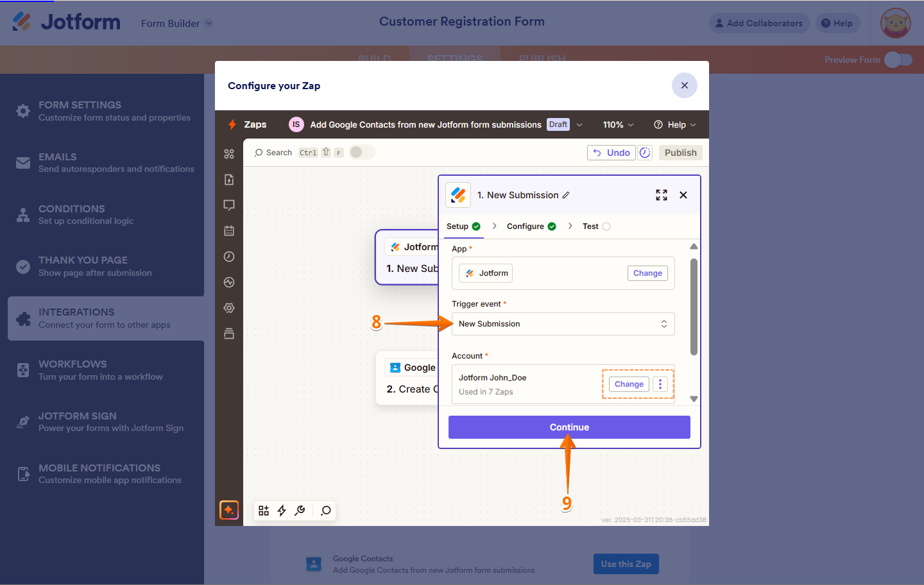Toggle the Preview Form switch
Image resolution: width=924 pixels, height=585 pixels.
coord(898,60)
